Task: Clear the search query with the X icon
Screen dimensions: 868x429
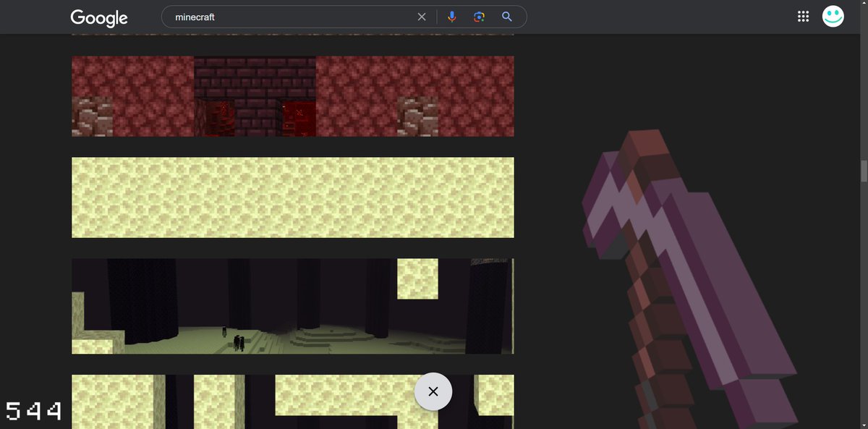Action: pos(422,17)
